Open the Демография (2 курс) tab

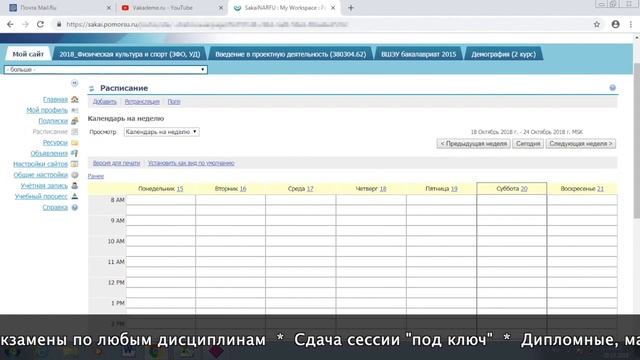pos(503,54)
